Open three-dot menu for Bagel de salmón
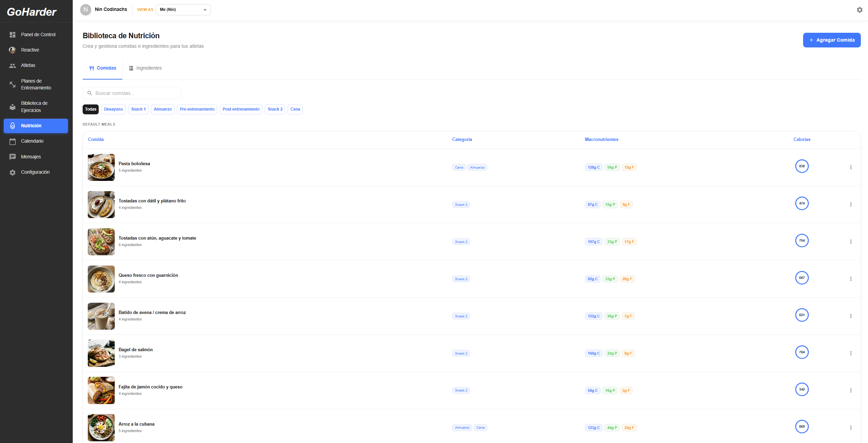 pos(851,353)
